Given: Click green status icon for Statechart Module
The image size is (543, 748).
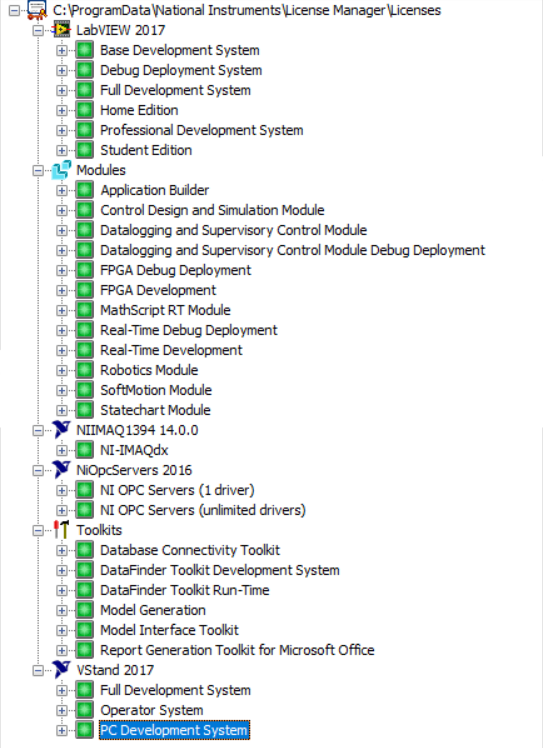Looking at the screenshot, I should point(84,410).
